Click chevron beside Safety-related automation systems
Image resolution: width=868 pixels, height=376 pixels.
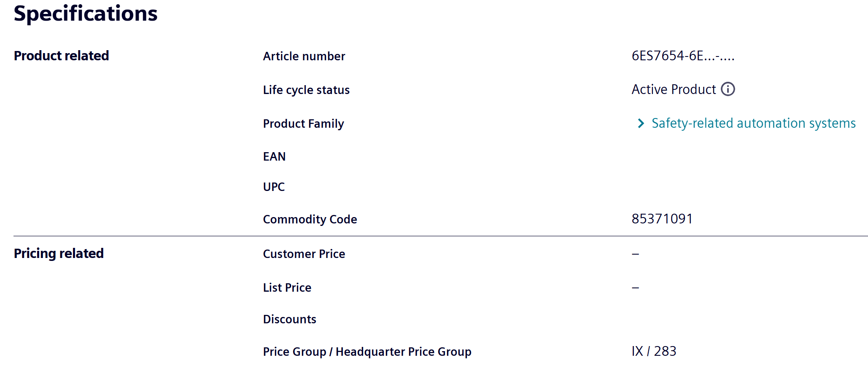pos(641,124)
